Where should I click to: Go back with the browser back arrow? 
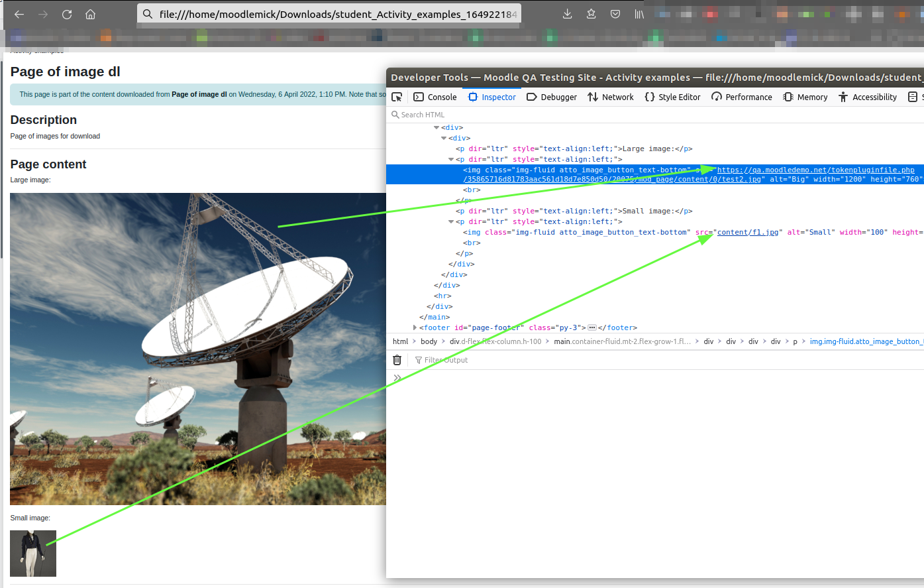[x=19, y=14]
